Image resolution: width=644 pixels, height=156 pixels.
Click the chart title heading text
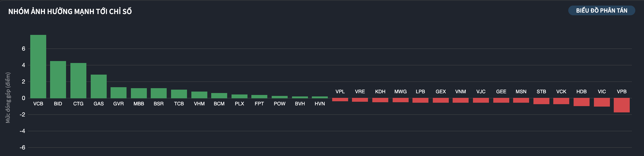pyautogui.click(x=70, y=12)
